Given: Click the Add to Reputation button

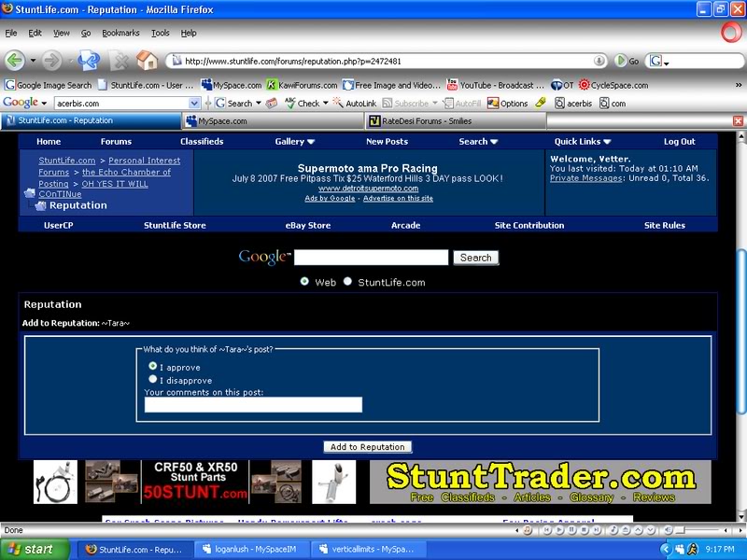Looking at the screenshot, I should point(368,447).
